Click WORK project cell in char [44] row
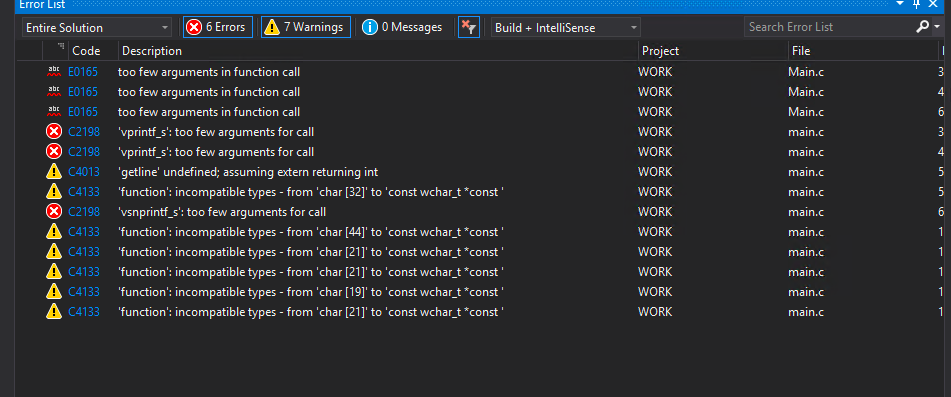This screenshot has height=397, width=951. 655,232
